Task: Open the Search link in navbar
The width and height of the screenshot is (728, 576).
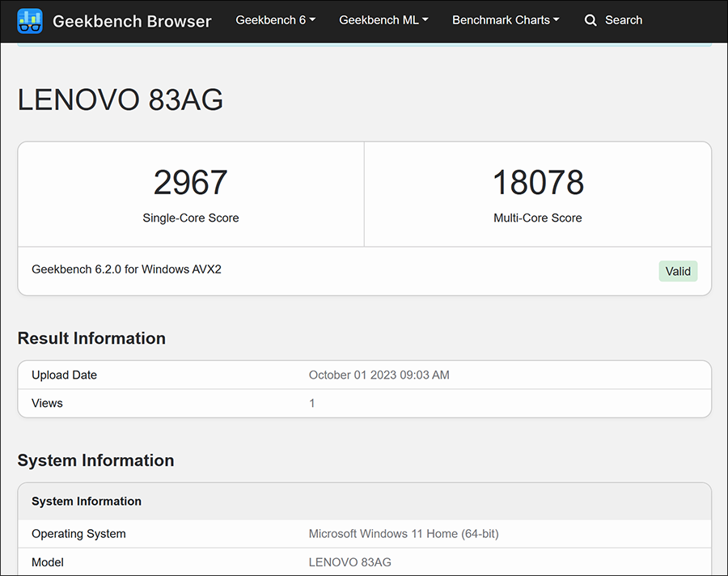Action: click(x=624, y=20)
